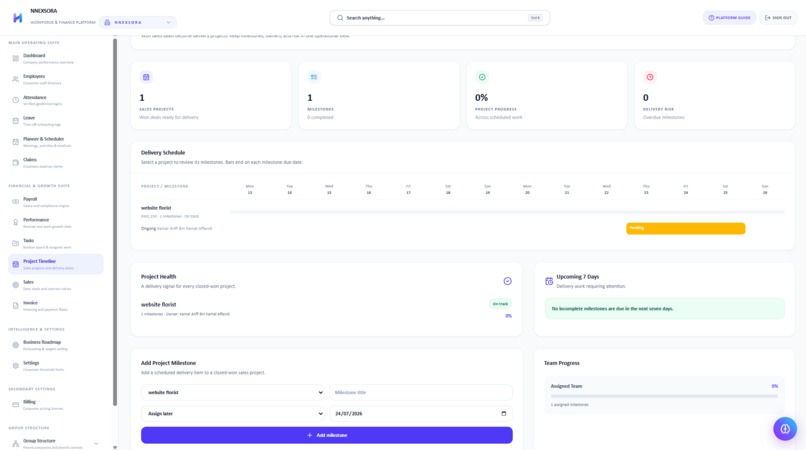
Task: Expand the Group Structure chevron
Action: click(x=96, y=443)
